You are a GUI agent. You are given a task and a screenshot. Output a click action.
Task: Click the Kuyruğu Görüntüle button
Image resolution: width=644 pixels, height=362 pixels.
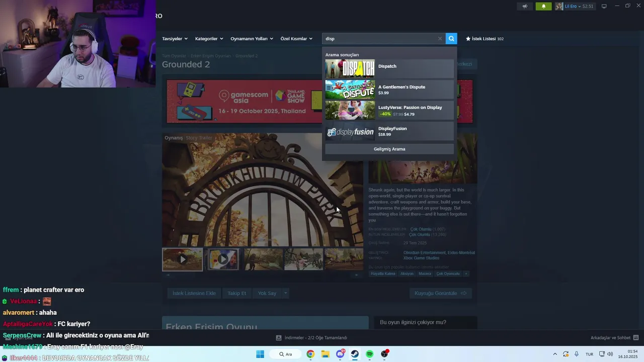coord(440,293)
